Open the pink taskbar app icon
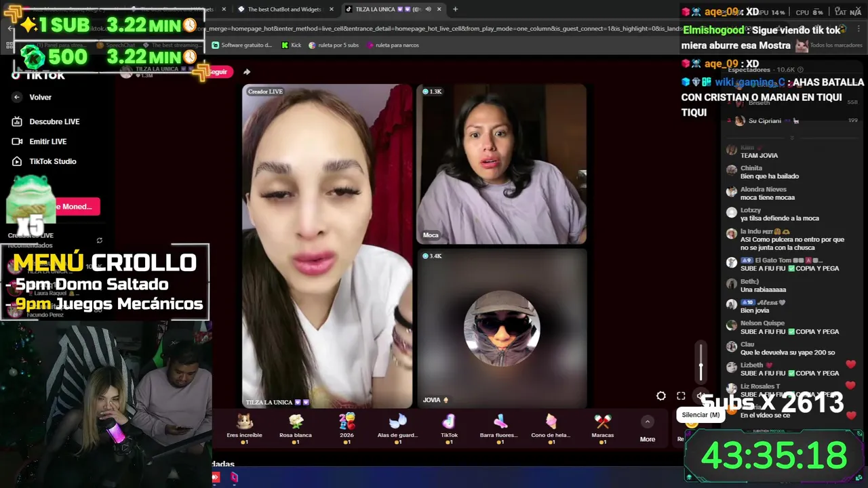 [234, 478]
